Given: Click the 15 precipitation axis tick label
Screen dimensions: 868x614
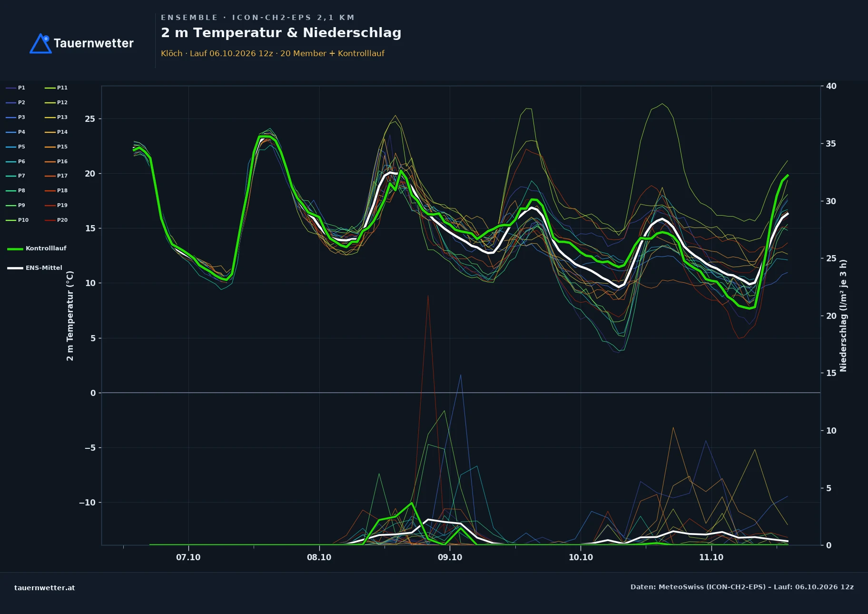Looking at the screenshot, I should pyautogui.click(x=831, y=373).
